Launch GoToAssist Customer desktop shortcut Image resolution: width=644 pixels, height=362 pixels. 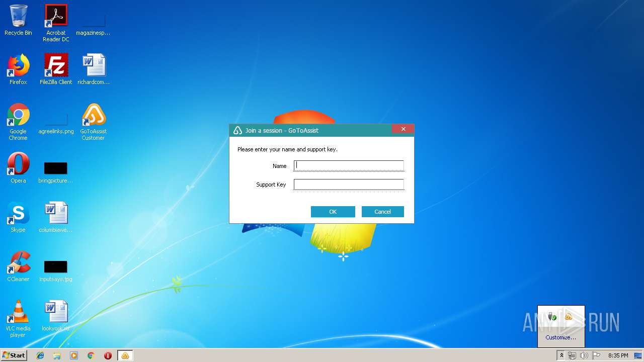pyautogui.click(x=94, y=122)
